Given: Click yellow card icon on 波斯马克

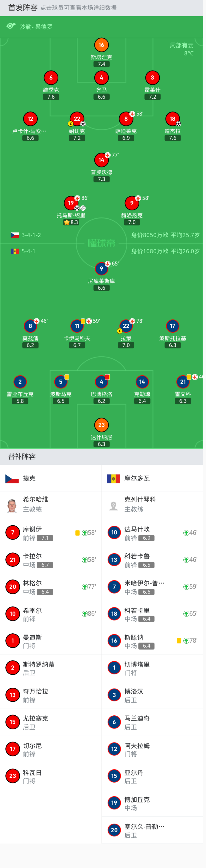Looking at the screenshot, I should tap(67, 377).
